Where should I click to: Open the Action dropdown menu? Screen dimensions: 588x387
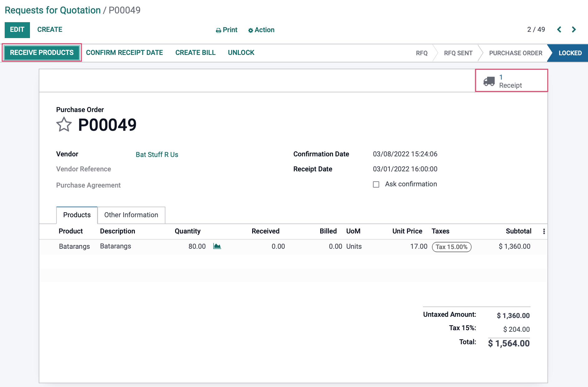tap(261, 30)
